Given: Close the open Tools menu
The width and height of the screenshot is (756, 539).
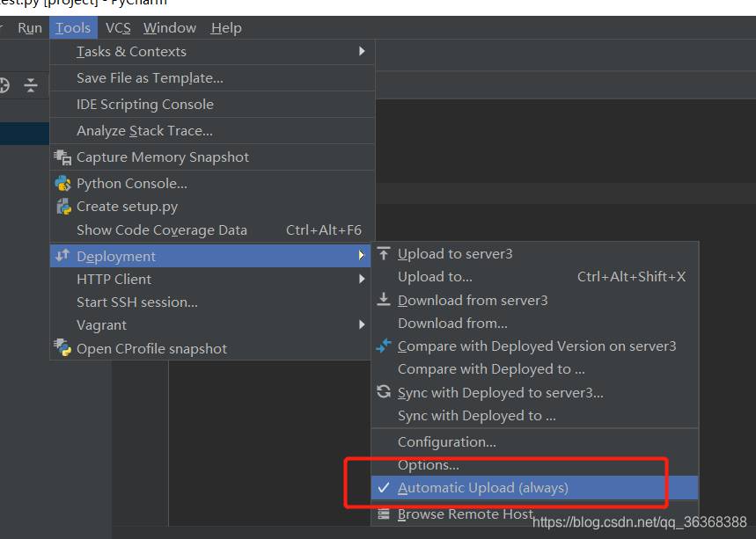Looking at the screenshot, I should pos(73,28).
